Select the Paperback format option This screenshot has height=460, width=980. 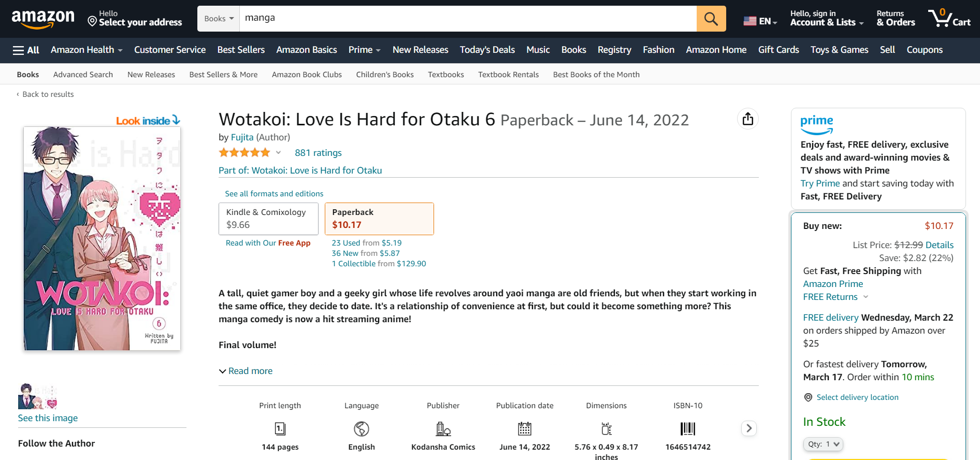click(379, 219)
